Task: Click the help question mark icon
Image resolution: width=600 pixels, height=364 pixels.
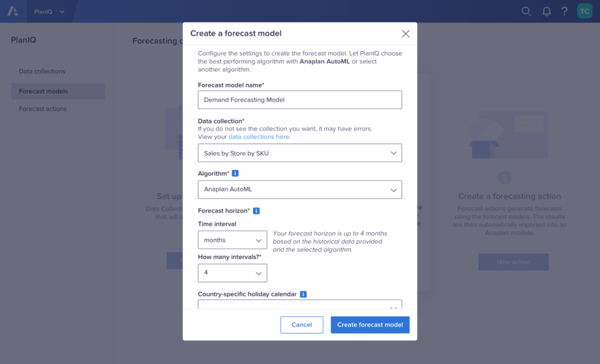Action: (x=564, y=11)
